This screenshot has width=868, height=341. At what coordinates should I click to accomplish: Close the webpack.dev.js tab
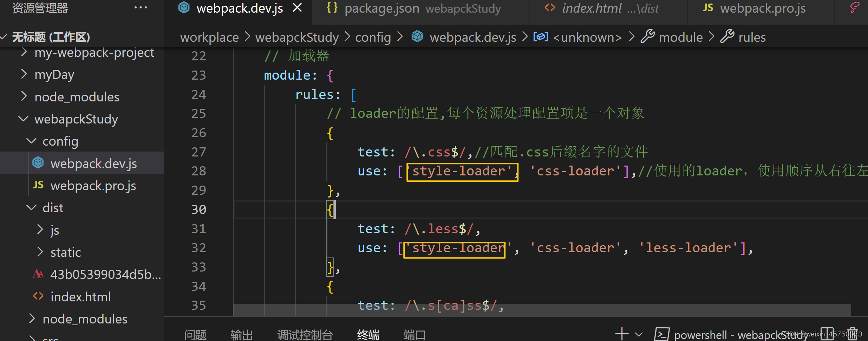coord(298,7)
